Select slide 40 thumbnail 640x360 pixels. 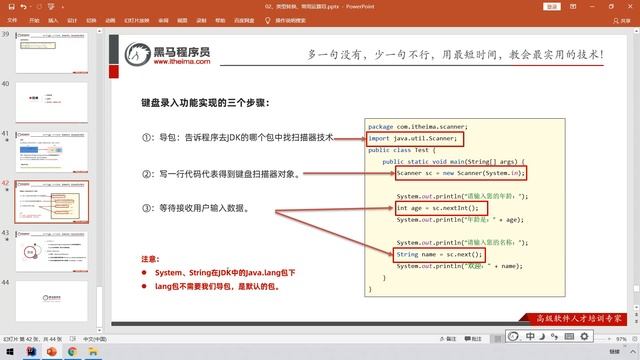click(x=51, y=102)
